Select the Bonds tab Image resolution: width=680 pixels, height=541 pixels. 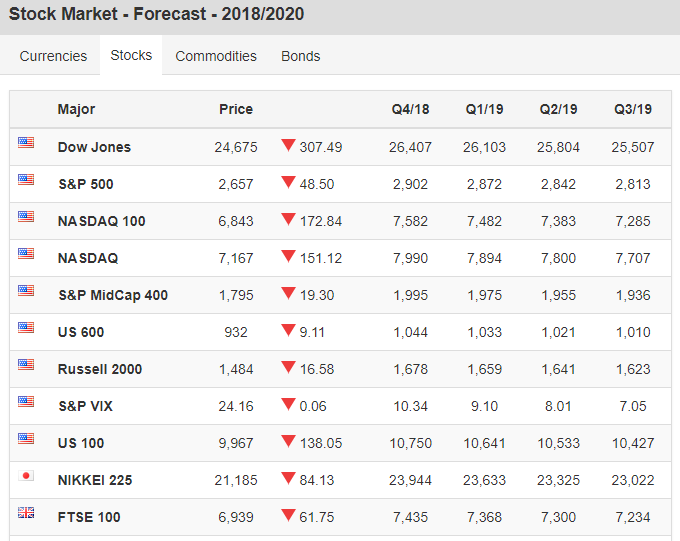[301, 56]
